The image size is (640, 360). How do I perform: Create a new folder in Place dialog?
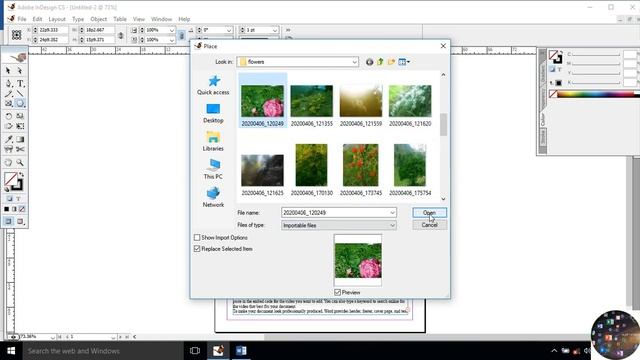(391, 62)
